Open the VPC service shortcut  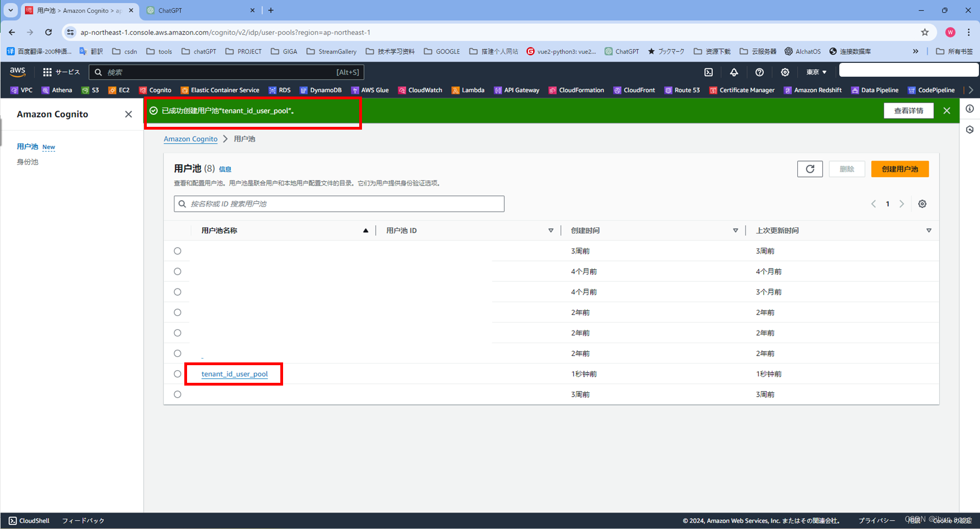[x=22, y=90]
